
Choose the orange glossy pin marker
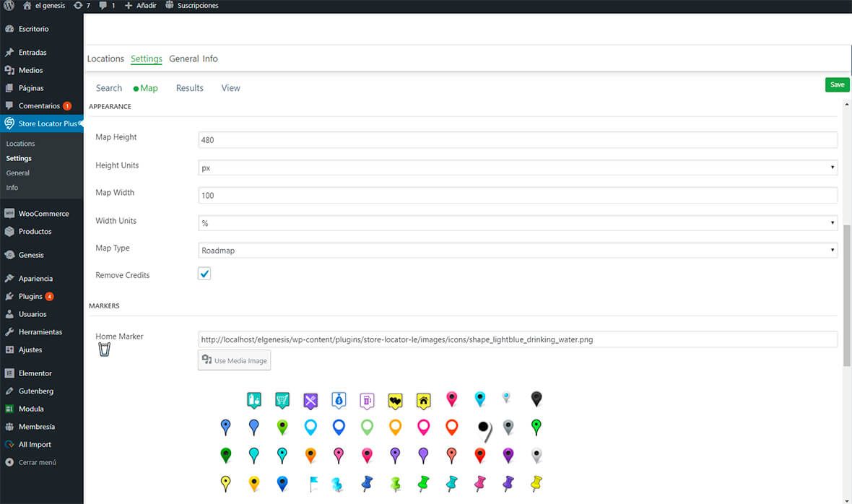(310, 455)
